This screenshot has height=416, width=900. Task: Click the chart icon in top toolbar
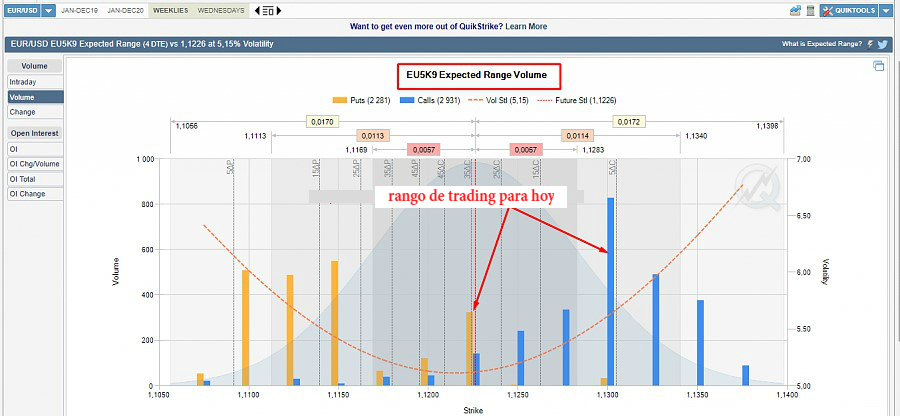(x=795, y=10)
